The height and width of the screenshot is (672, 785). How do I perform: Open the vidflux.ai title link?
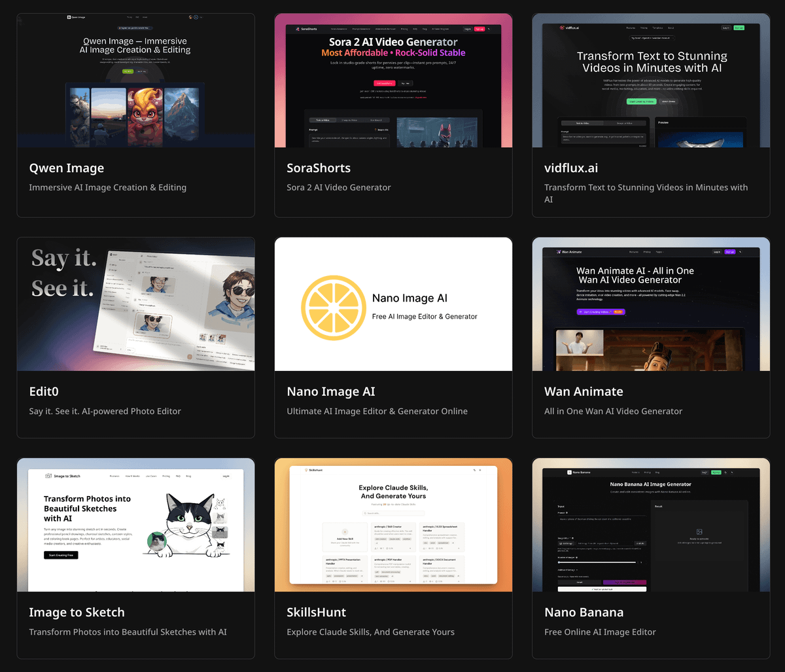pyautogui.click(x=570, y=168)
